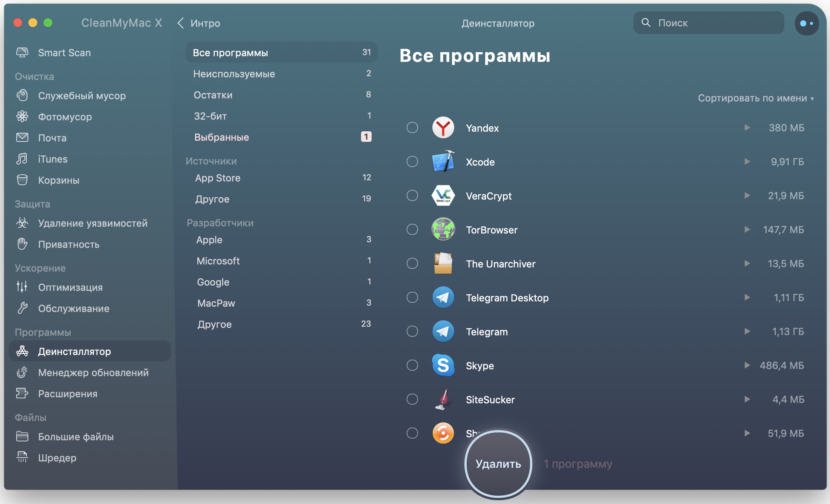Viewport: 830px width, 504px height.
Task: Go back to Интро
Action: pyautogui.click(x=199, y=23)
